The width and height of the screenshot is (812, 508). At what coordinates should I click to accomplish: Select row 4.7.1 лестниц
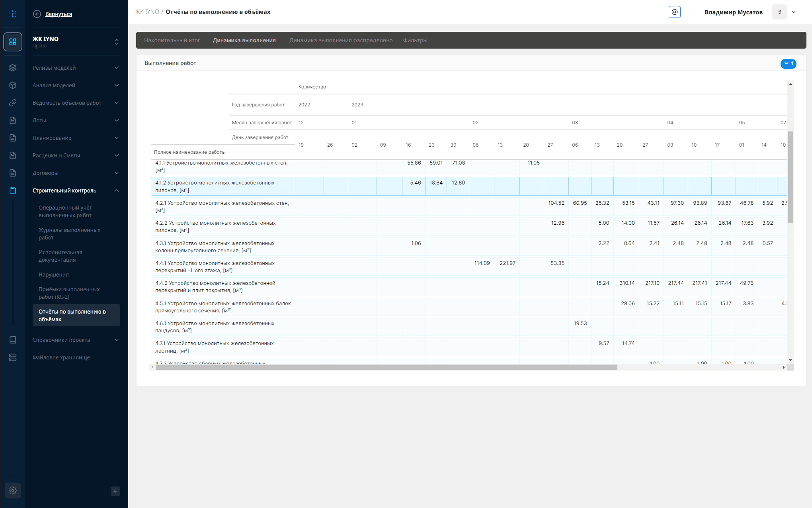click(x=469, y=347)
